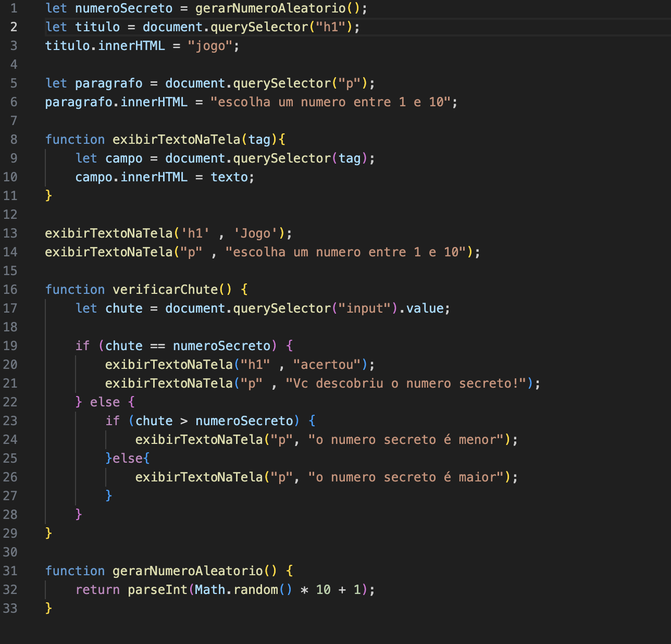Image resolution: width=671 pixels, height=644 pixels.
Task: Click the paragrafo declaration on line 5
Action: [x=109, y=83]
